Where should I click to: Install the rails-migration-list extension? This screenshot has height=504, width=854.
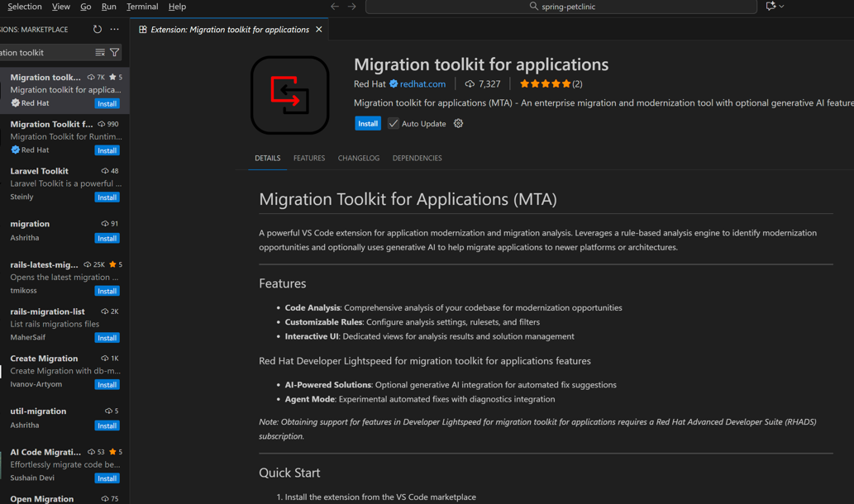tap(107, 337)
